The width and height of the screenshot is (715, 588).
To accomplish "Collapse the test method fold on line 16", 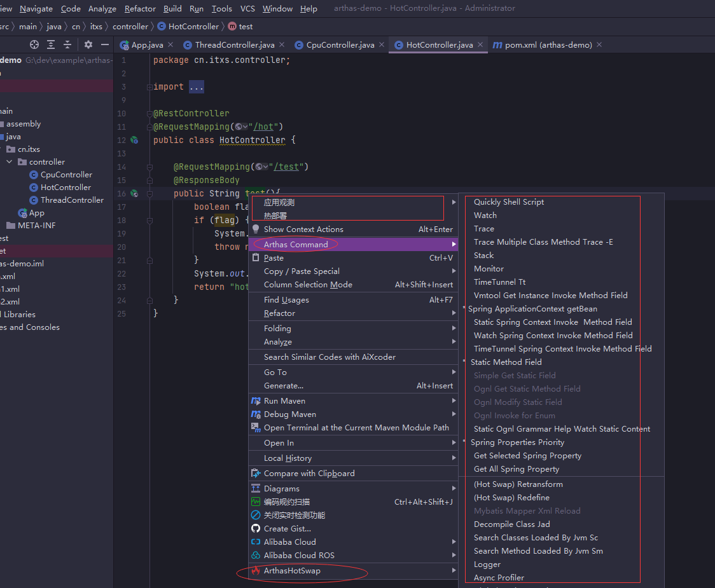I will pos(149,194).
